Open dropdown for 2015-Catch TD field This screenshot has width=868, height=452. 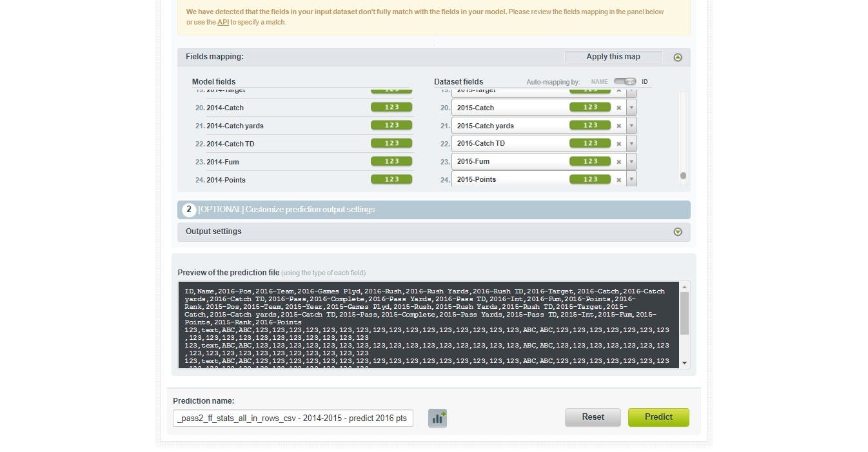(x=631, y=144)
